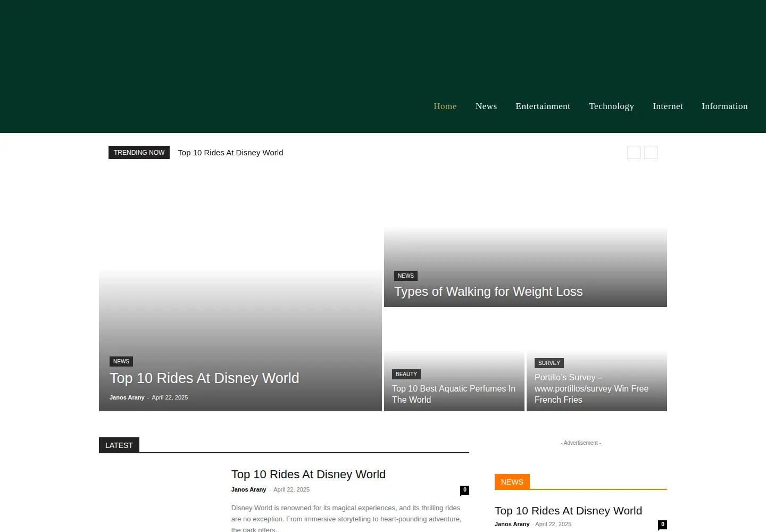Viewport: 766px width, 532px height.
Task: Open large featured Top 10 Rides At Disney World title
Action: [x=204, y=378]
